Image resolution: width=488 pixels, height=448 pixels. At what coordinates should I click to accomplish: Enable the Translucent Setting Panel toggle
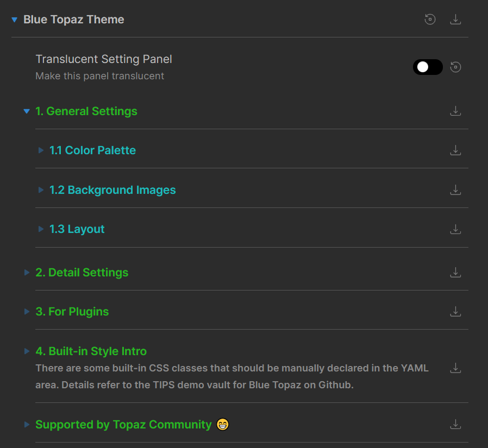pos(428,67)
